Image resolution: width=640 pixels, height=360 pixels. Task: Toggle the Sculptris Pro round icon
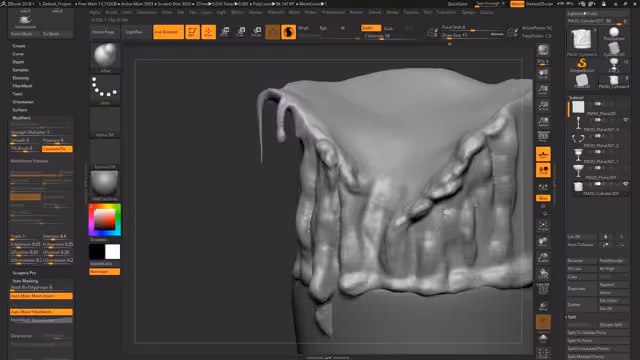tap(288, 32)
